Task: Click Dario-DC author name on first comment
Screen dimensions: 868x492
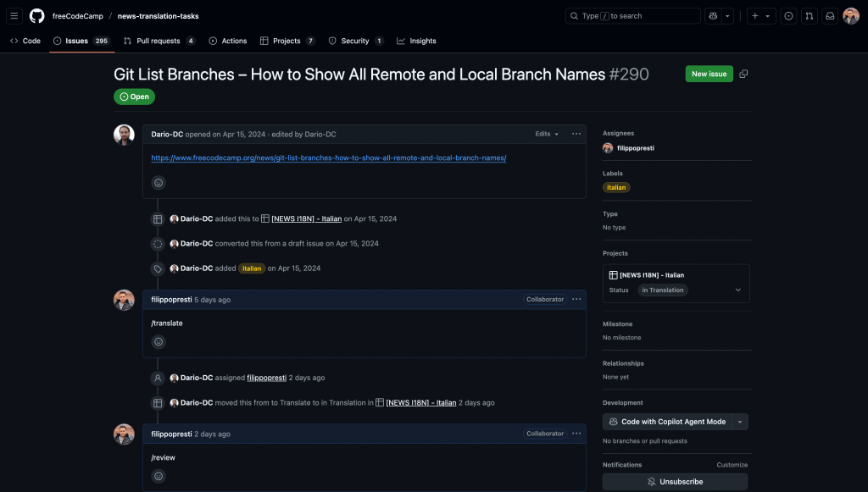Action: click(167, 135)
